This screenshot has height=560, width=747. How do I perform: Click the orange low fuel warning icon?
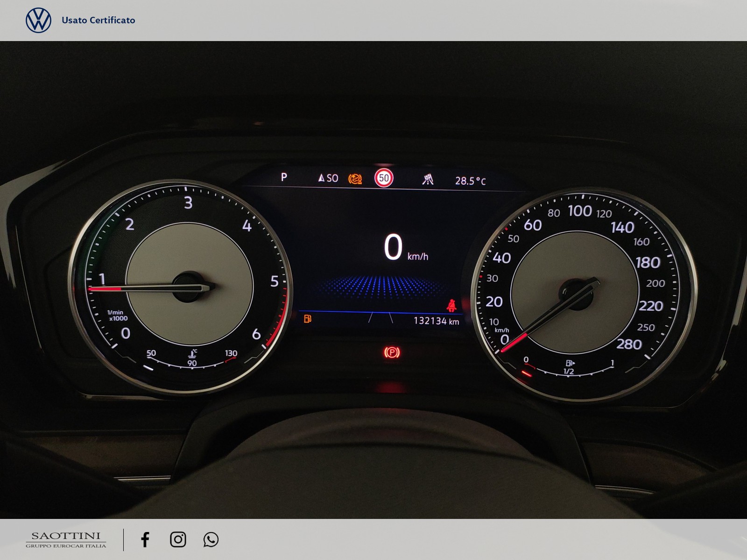click(308, 319)
